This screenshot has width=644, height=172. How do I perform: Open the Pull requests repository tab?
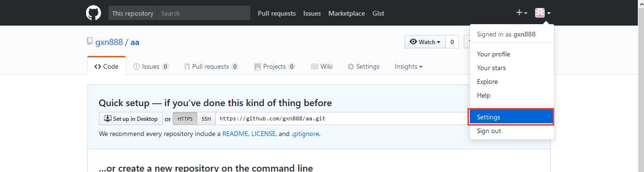(211, 66)
